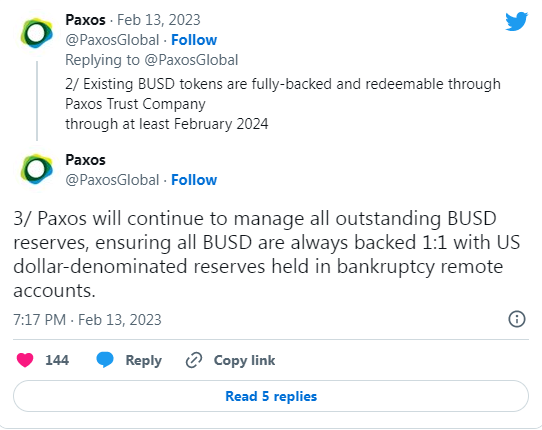
Task: Open the like count 144
Action: click(57, 360)
